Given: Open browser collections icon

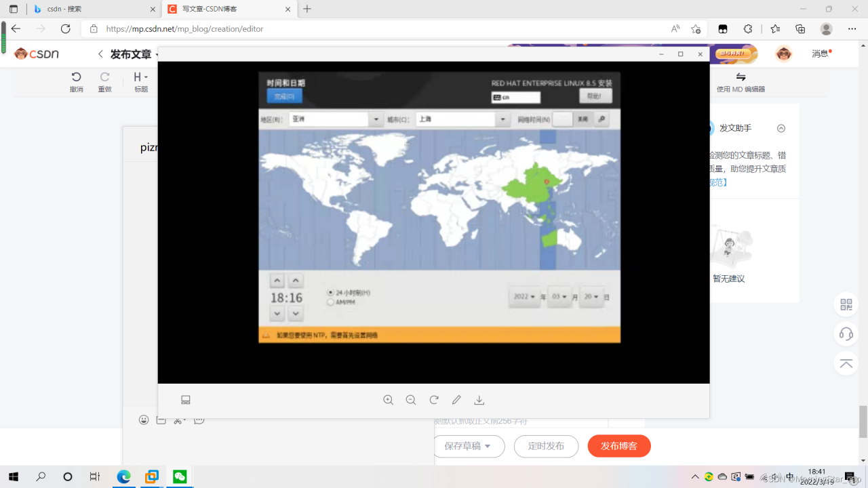Looking at the screenshot, I should point(800,28).
